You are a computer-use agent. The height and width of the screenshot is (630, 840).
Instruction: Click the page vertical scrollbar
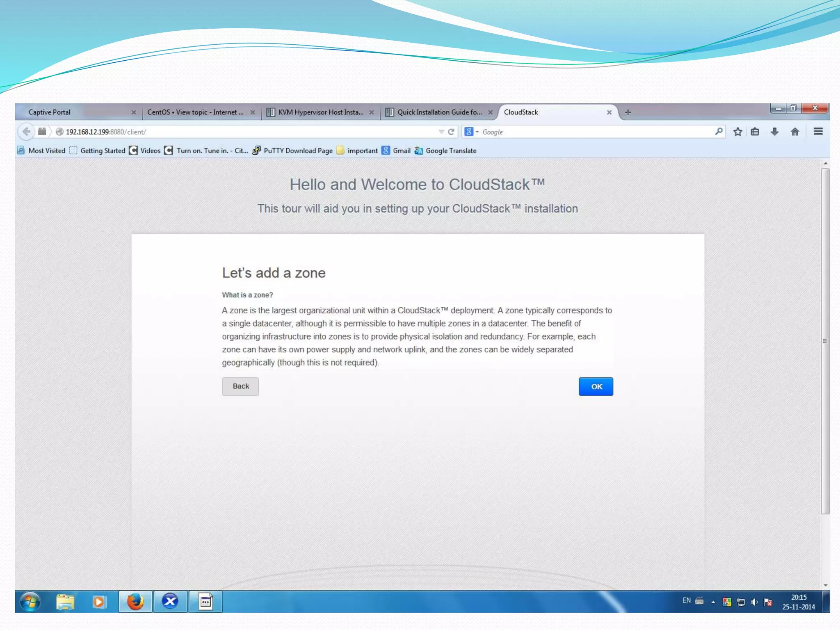pyautogui.click(x=825, y=340)
